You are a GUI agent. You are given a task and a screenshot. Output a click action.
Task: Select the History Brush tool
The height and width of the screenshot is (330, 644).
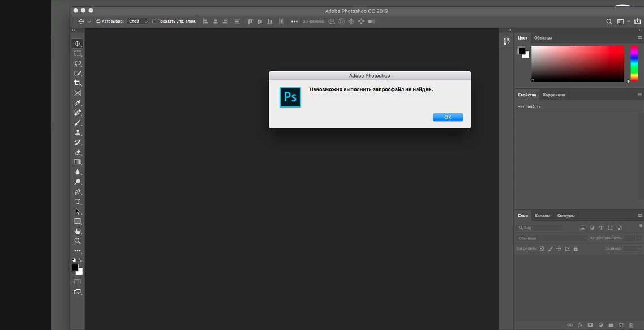point(77,142)
